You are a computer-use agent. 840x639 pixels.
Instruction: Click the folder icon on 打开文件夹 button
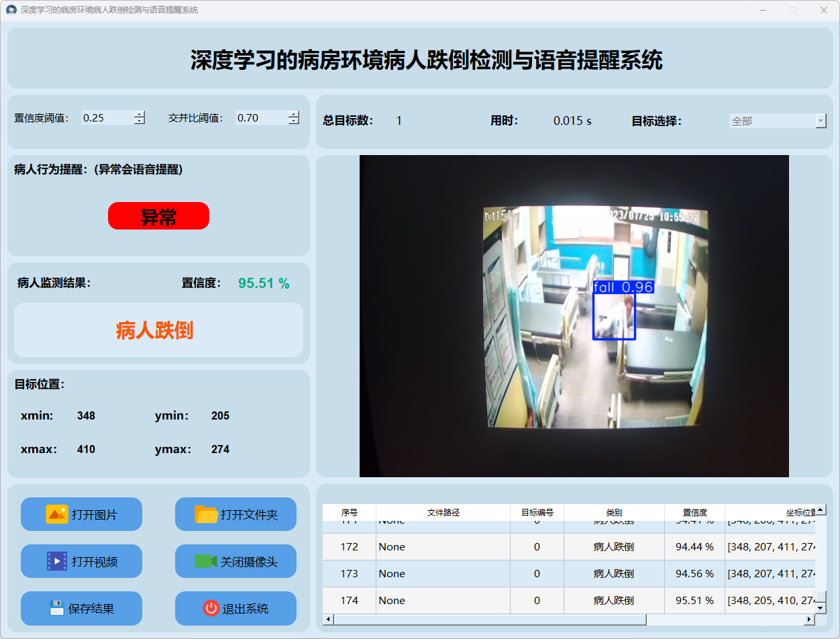coord(206,514)
